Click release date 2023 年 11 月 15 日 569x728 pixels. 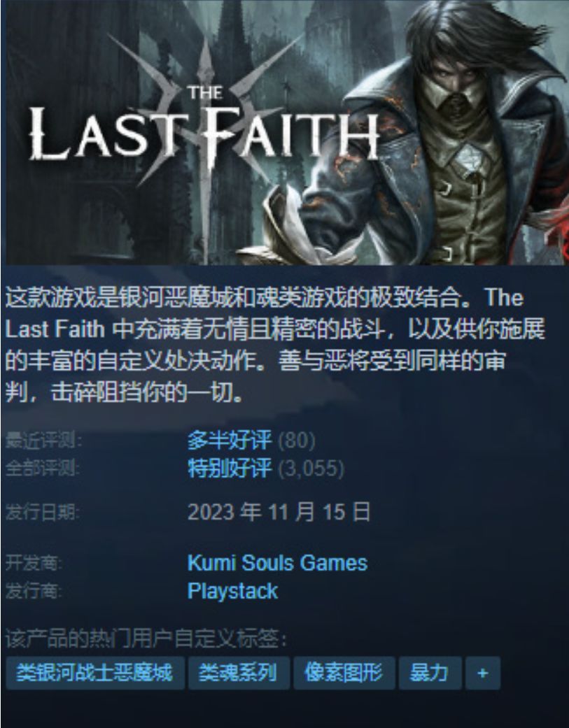coord(279,512)
